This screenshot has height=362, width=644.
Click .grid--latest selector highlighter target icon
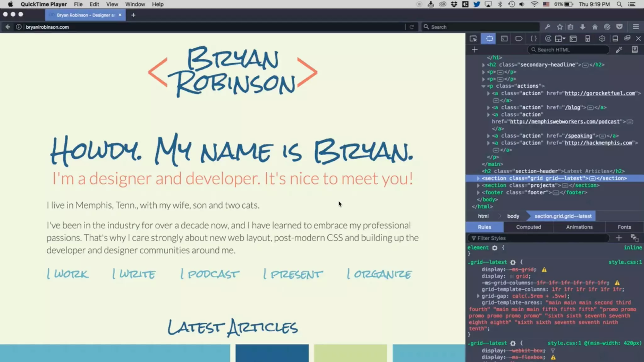coord(513,262)
